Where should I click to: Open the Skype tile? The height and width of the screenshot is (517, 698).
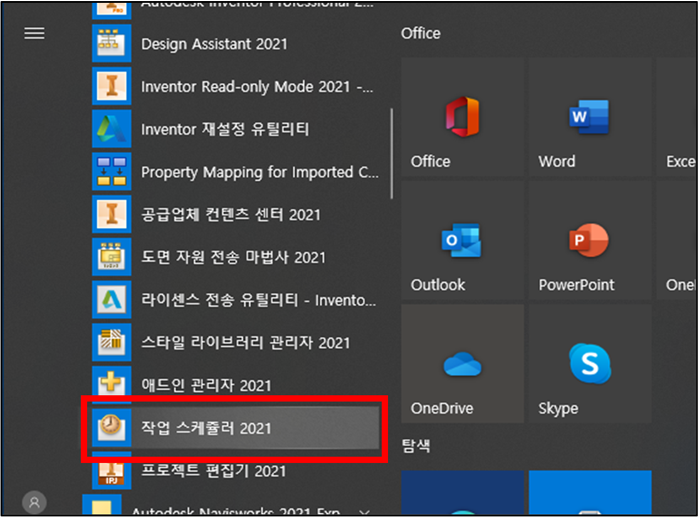[x=590, y=364]
